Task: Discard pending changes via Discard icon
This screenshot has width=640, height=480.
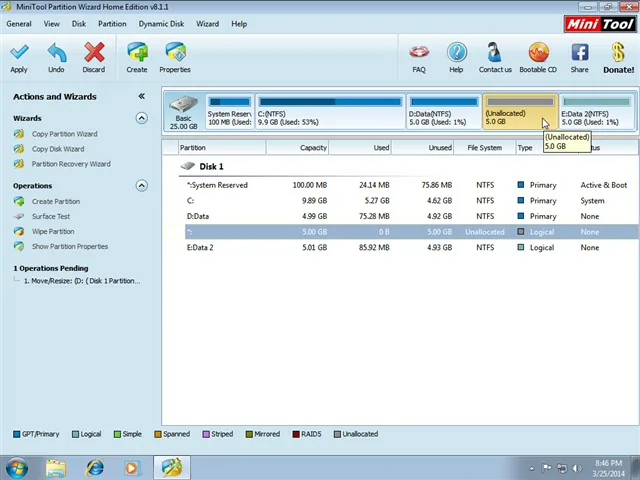Action: [x=93, y=57]
